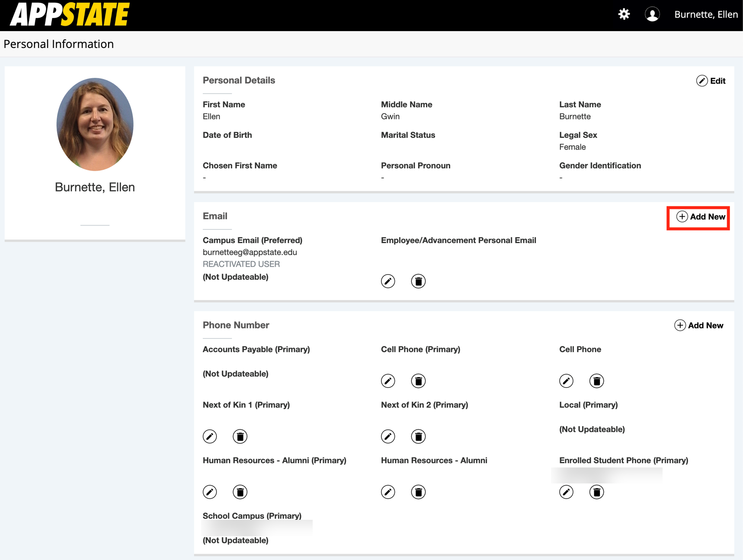The image size is (743, 560).
Task: Delete the Employee/Advancement Personal Email
Action: coord(418,281)
